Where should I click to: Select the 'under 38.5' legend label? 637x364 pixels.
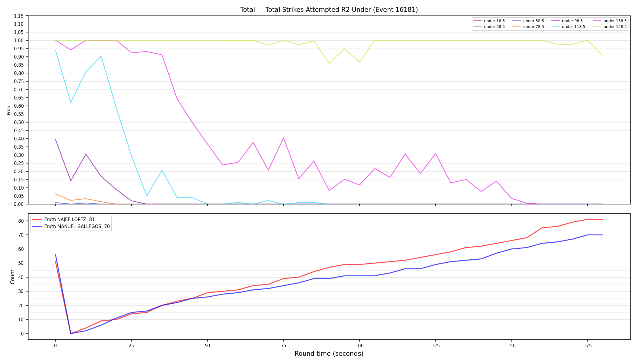494,27
